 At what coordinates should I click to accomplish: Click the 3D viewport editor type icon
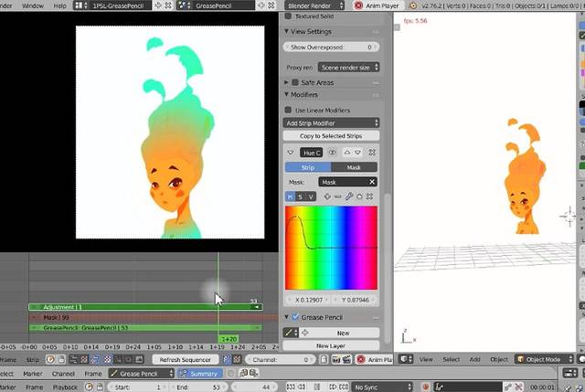(x=406, y=359)
